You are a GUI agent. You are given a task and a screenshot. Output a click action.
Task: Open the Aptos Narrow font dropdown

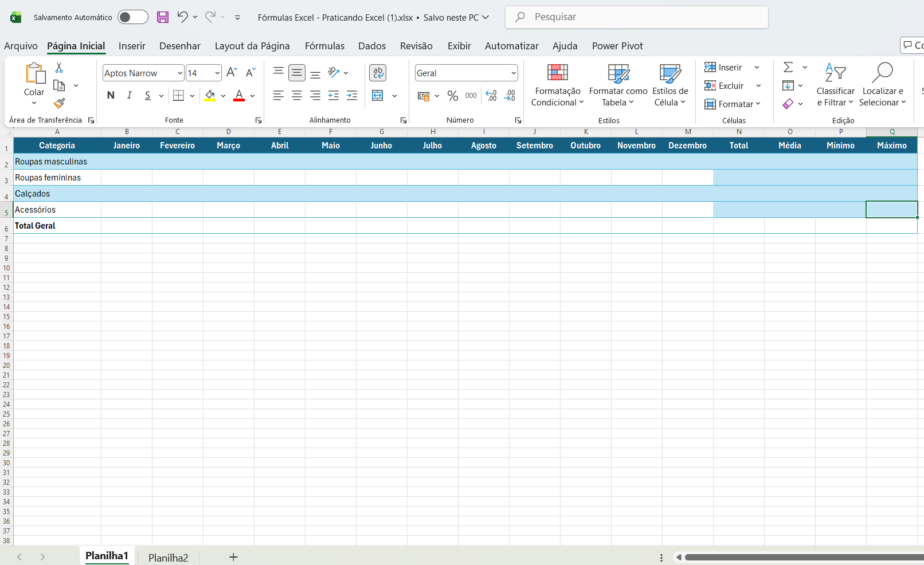click(x=179, y=73)
